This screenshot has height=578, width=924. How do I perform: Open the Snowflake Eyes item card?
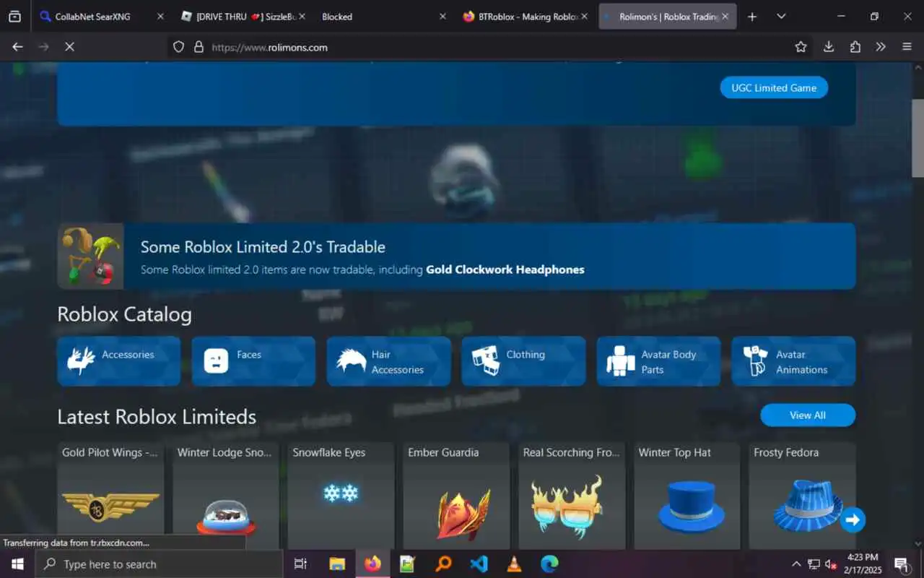341,496
